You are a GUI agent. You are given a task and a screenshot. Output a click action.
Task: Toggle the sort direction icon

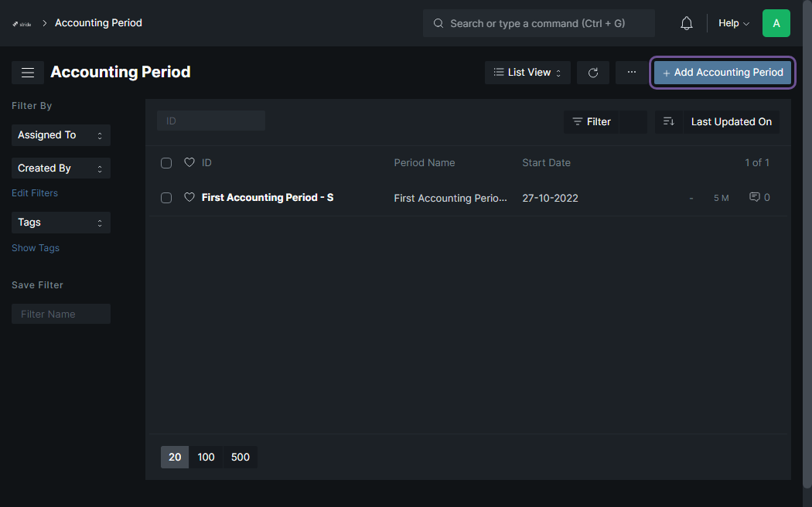pyautogui.click(x=669, y=121)
